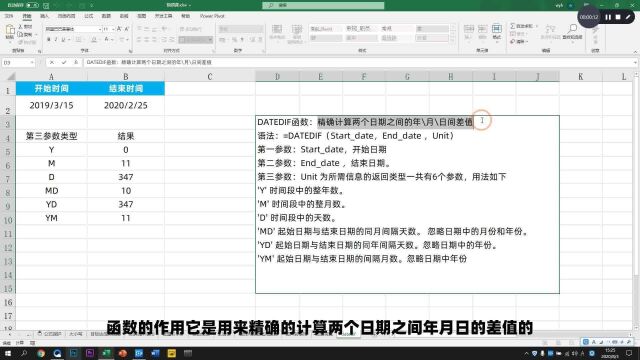
Task: Pause the screen recording
Action: 608,17
